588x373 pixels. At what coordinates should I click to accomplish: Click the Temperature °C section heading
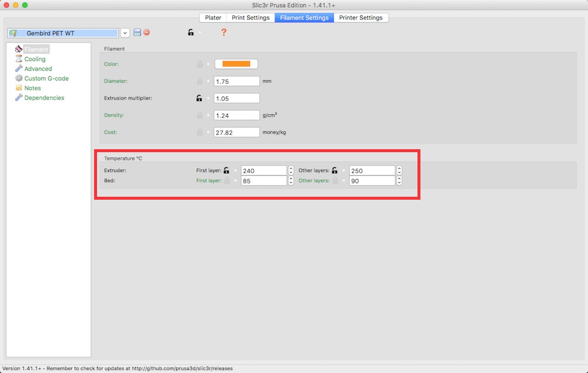[123, 159]
